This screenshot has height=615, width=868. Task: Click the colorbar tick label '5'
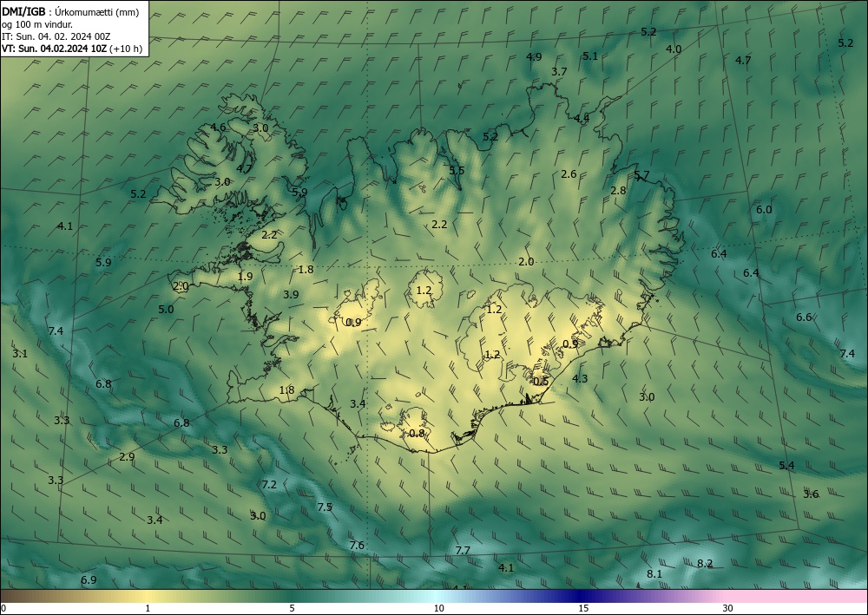[x=292, y=609]
